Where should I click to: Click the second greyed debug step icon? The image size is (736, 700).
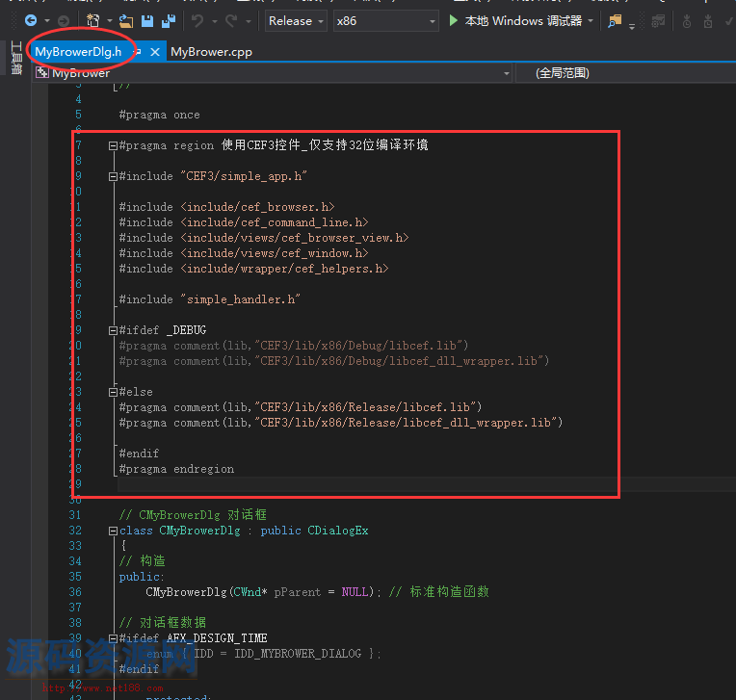[x=708, y=21]
